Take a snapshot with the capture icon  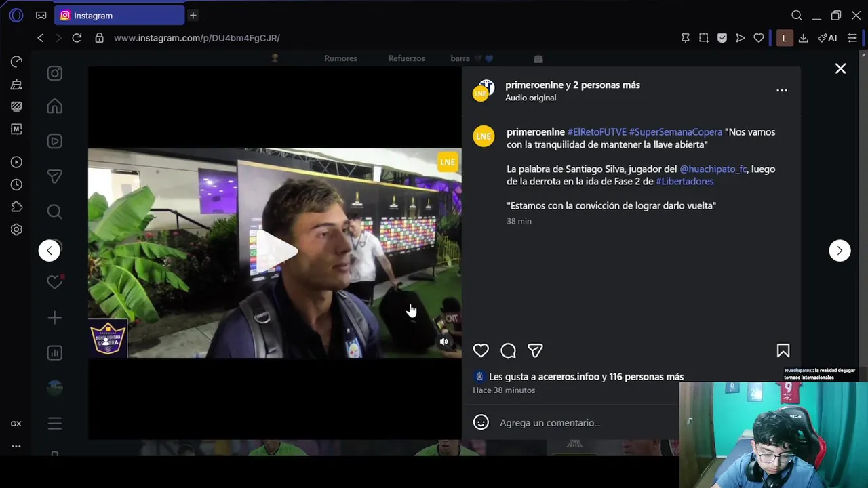click(x=704, y=38)
